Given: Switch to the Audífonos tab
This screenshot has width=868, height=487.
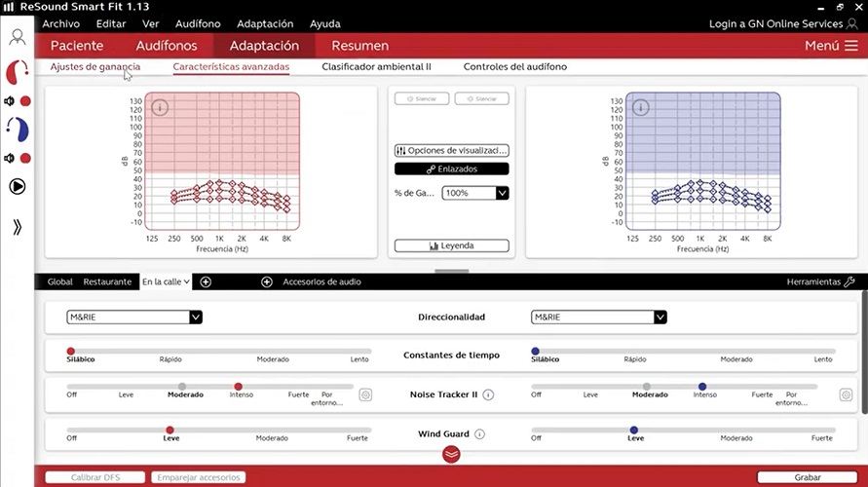Looking at the screenshot, I should pos(167,46).
